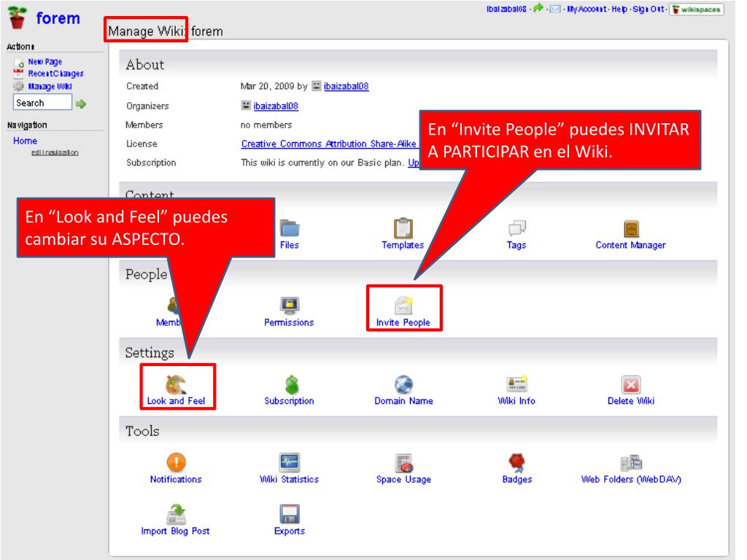The width and height of the screenshot is (747, 560).
Task: Click the mail envelope icon in header
Action: coord(555,9)
